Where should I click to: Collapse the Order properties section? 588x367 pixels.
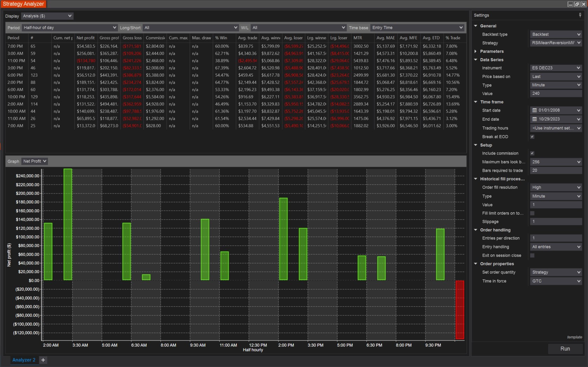tap(476, 264)
